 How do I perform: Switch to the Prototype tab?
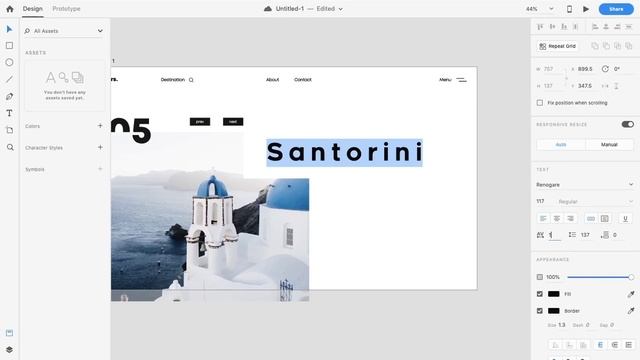[x=66, y=9]
